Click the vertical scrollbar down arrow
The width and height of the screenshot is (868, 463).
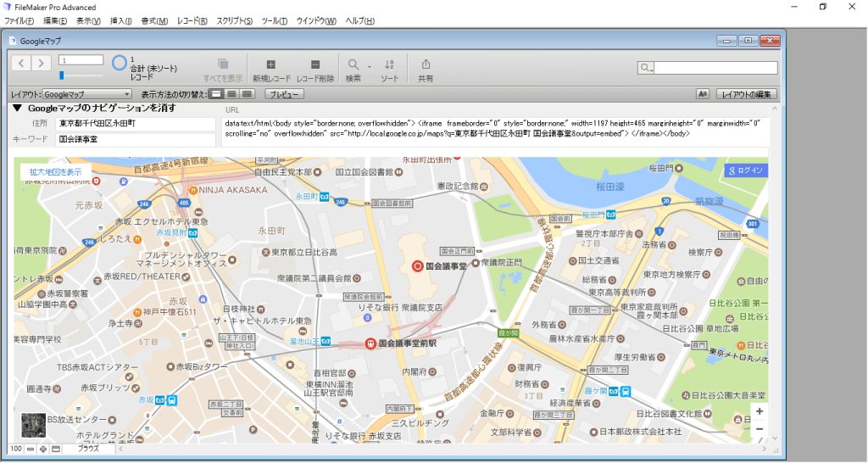(774, 438)
